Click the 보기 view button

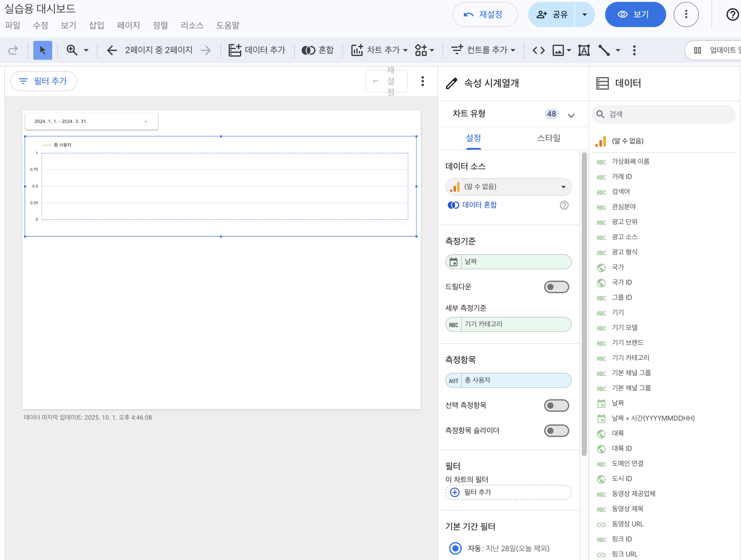click(x=635, y=14)
